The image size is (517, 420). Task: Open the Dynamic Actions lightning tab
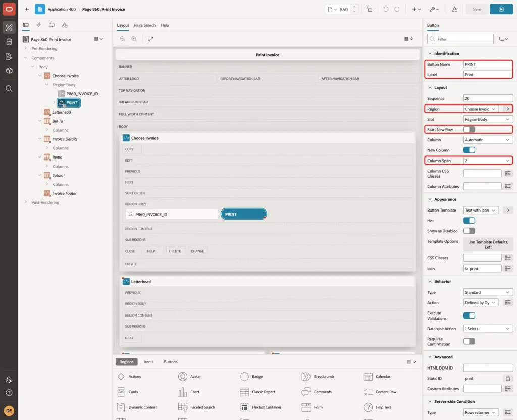point(38,25)
